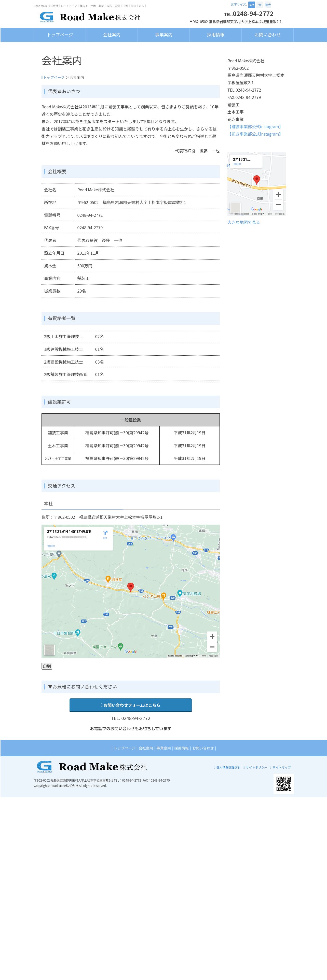
Task: Set font size to 大
Action: click(x=260, y=5)
